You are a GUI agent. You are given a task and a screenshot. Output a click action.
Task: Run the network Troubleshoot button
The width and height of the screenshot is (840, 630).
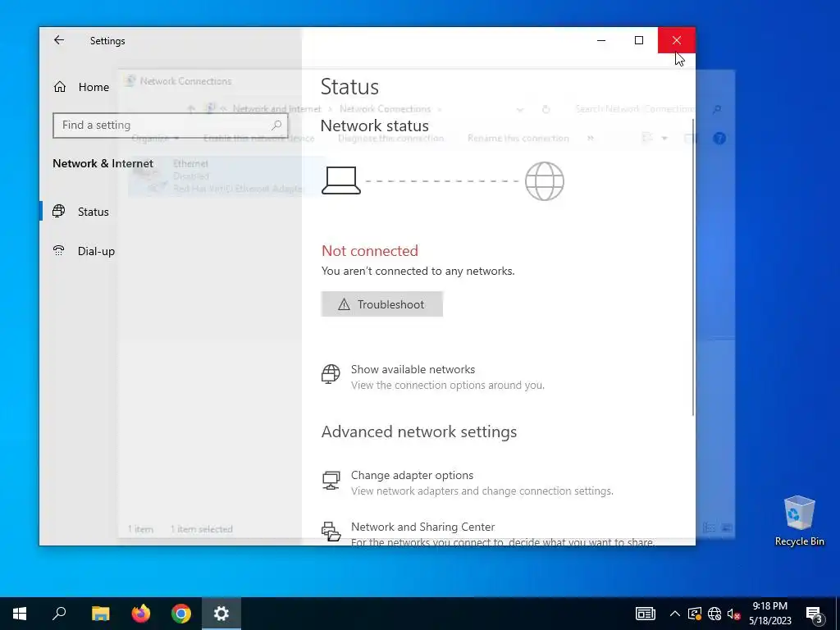point(382,304)
